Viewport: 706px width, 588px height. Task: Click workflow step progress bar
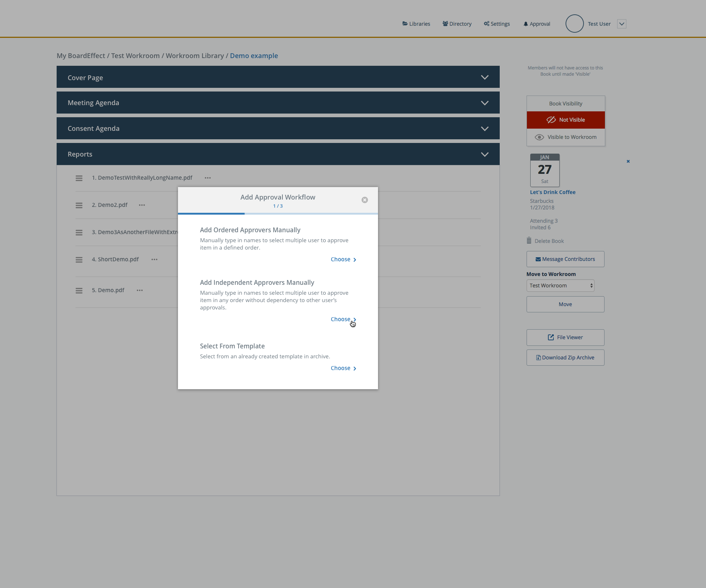pyautogui.click(x=278, y=214)
